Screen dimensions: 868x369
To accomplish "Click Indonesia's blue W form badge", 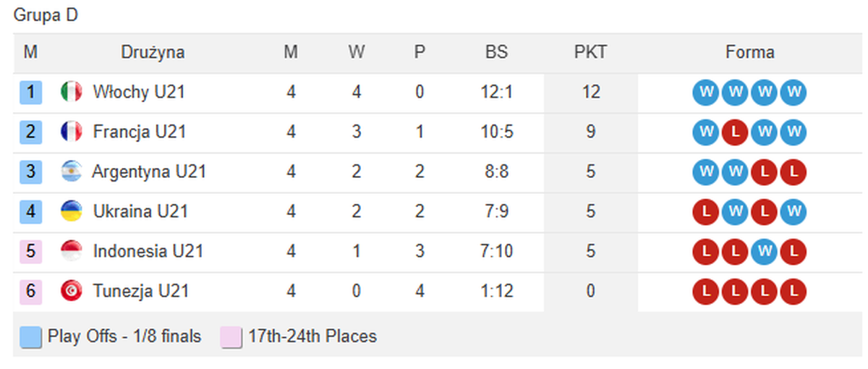I will (x=764, y=252).
